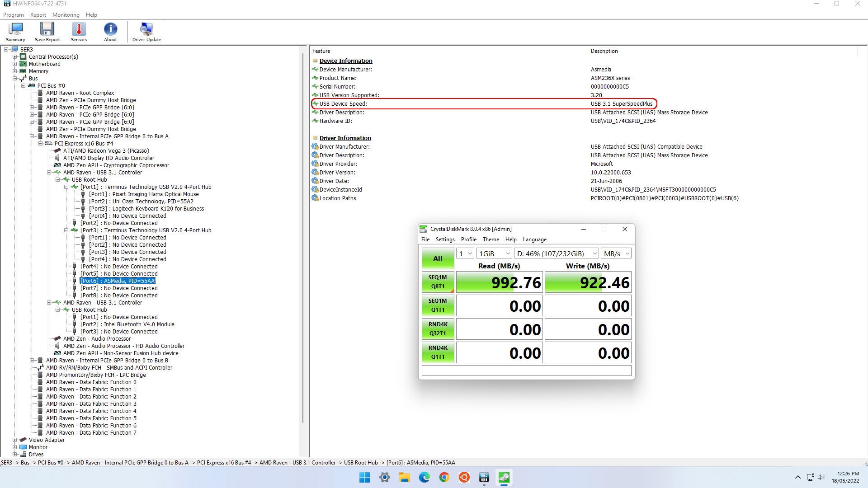The height and width of the screenshot is (488, 868).
Task: Open the Summary toolbar icon
Action: tap(15, 32)
